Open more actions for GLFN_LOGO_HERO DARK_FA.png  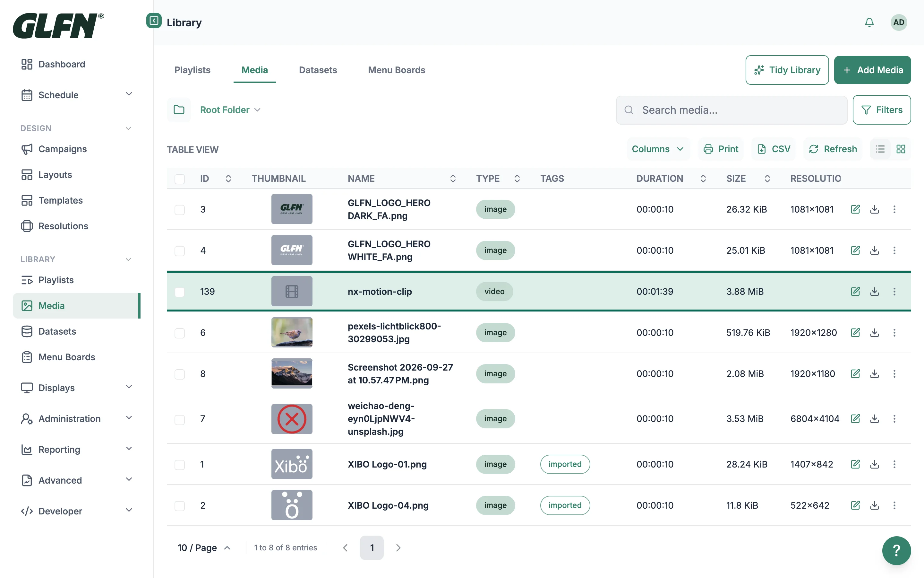pyautogui.click(x=894, y=209)
